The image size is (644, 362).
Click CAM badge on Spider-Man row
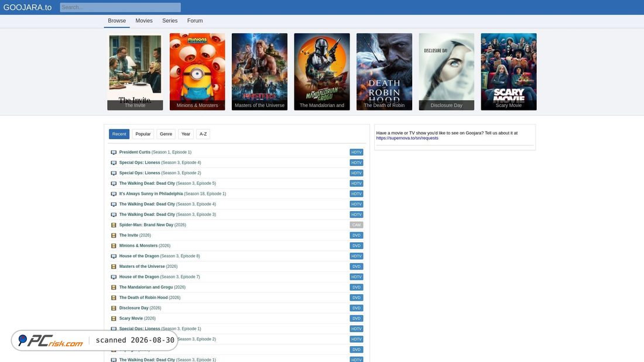357,225
